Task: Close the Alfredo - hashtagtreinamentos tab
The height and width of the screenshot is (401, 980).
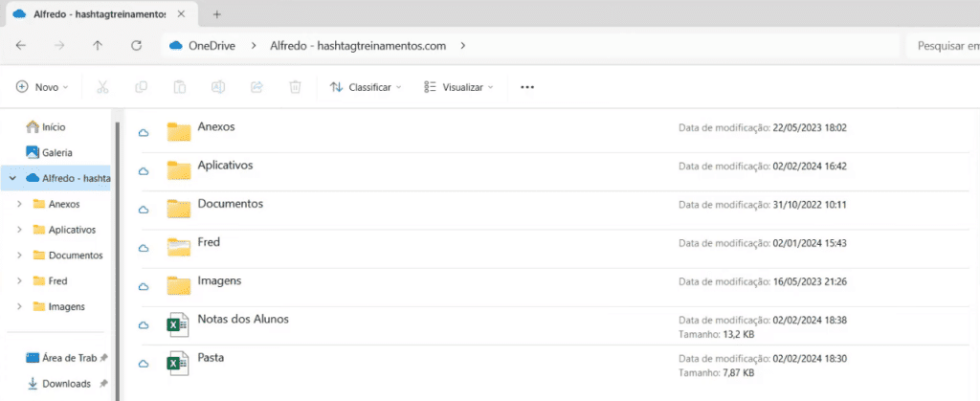Action: [181, 14]
